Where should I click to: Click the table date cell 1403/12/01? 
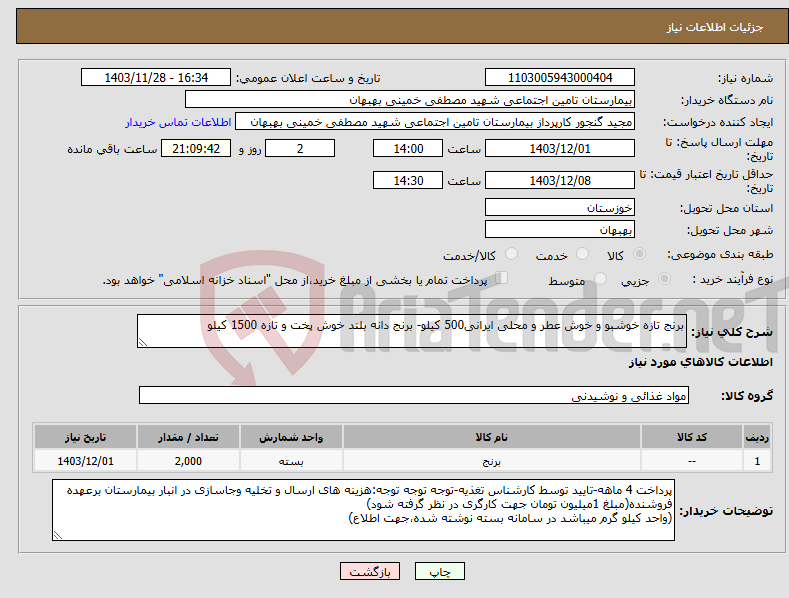85,461
